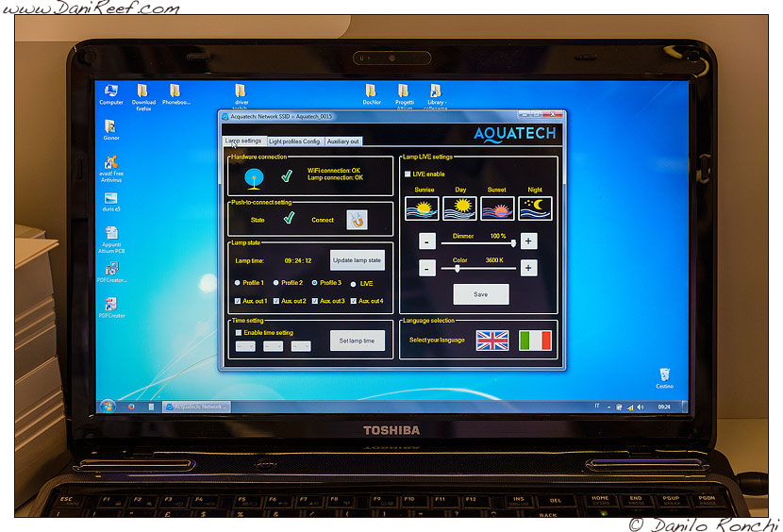Image resolution: width=783 pixels, height=532 pixels.
Task: Launch Firefox from the taskbar
Action: pyautogui.click(x=131, y=407)
